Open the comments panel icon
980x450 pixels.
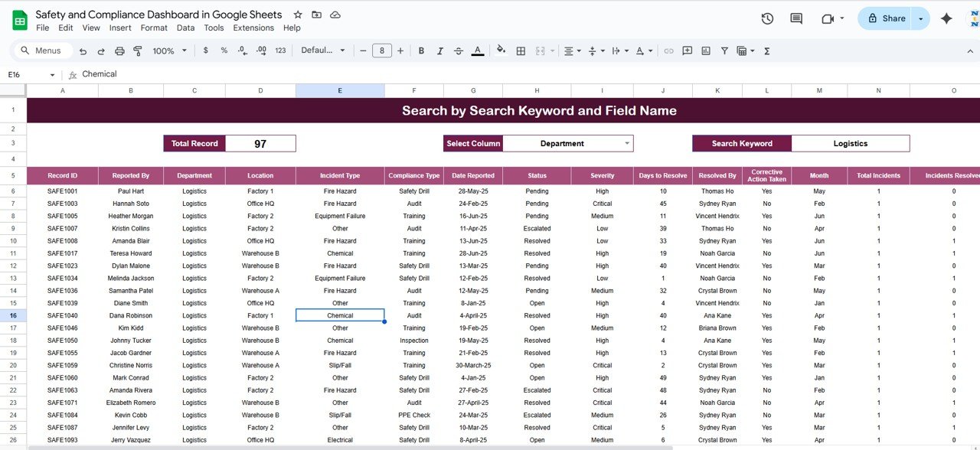tap(796, 19)
